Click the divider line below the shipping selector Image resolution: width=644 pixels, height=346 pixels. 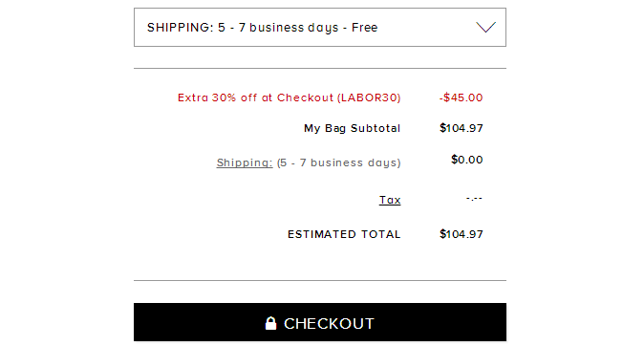[320, 68]
